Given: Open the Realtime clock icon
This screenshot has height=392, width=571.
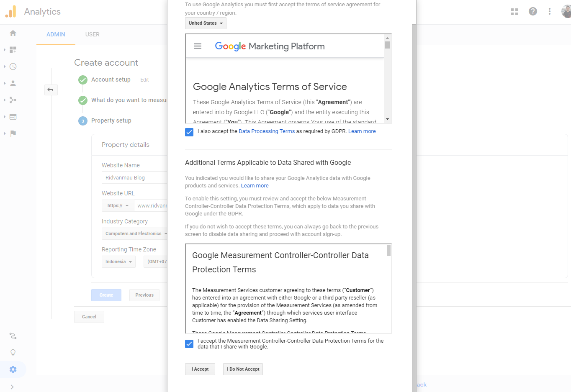Looking at the screenshot, I should 13,67.
